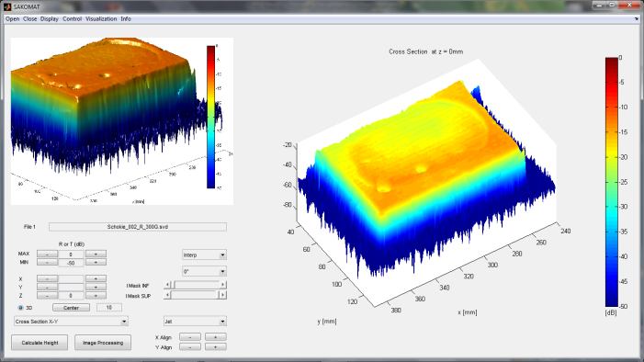Minimize the SAKOMAT window

click(600, 5)
